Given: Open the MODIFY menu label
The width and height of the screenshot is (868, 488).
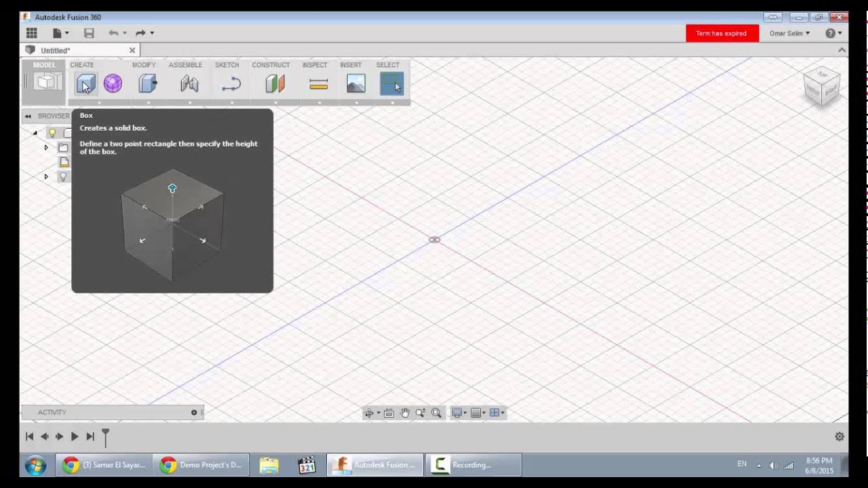Looking at the screenshot, I should tap(144, 65).
